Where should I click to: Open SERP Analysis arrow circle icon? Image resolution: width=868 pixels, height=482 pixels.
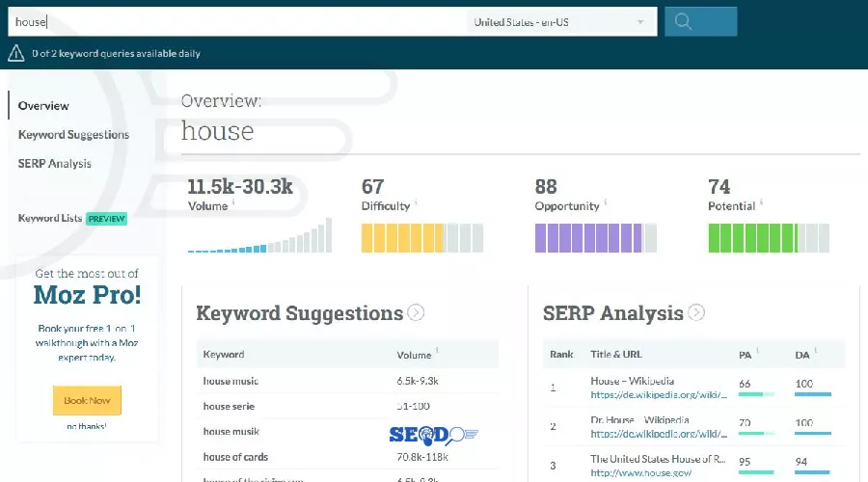point(696,312)
